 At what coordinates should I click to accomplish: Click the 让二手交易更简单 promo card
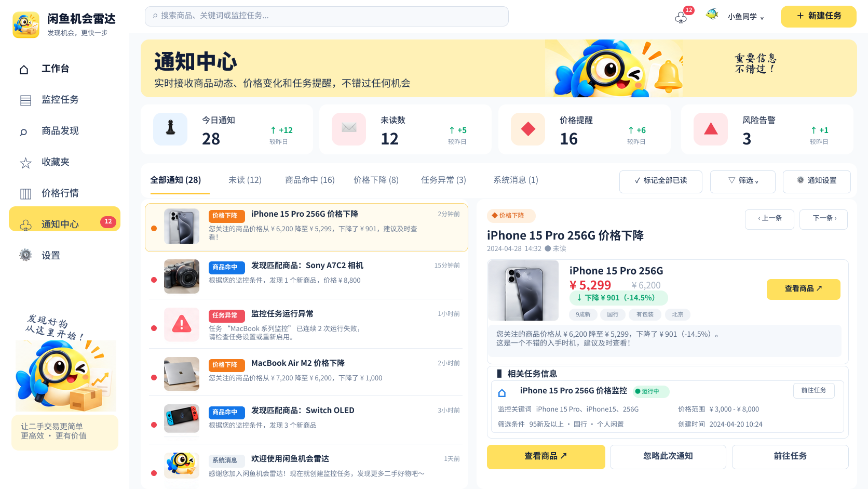coord(65,432)
